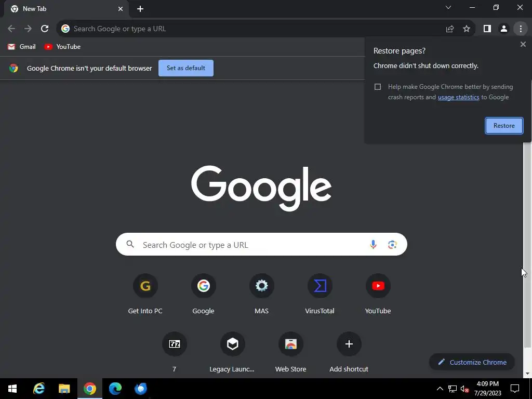This screenshot has height=399, width=532.
Task: Check the send crash reports checkbox
Action: point(378,87)
